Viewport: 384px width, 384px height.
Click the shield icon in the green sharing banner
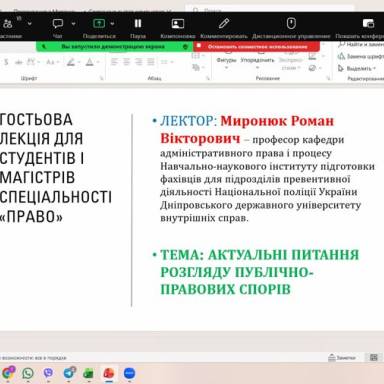pyautogui.click(x=186, y=47)
